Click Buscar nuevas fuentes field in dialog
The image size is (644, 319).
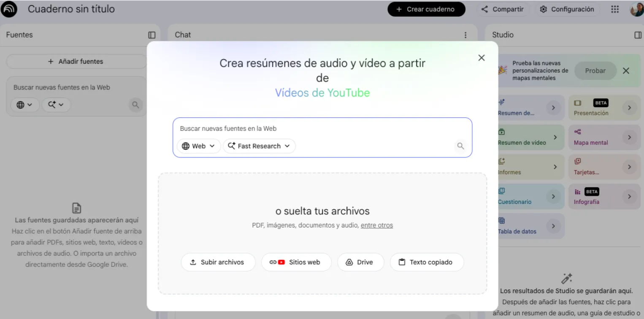tap(322, 128)
